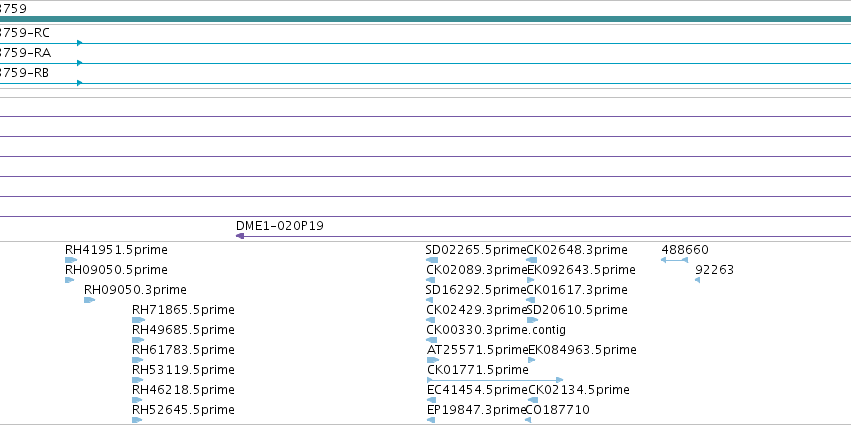Select the CO187710 feature label
Image resolution: width=851 pixels, height=425 pixels.
pos(557,409)
